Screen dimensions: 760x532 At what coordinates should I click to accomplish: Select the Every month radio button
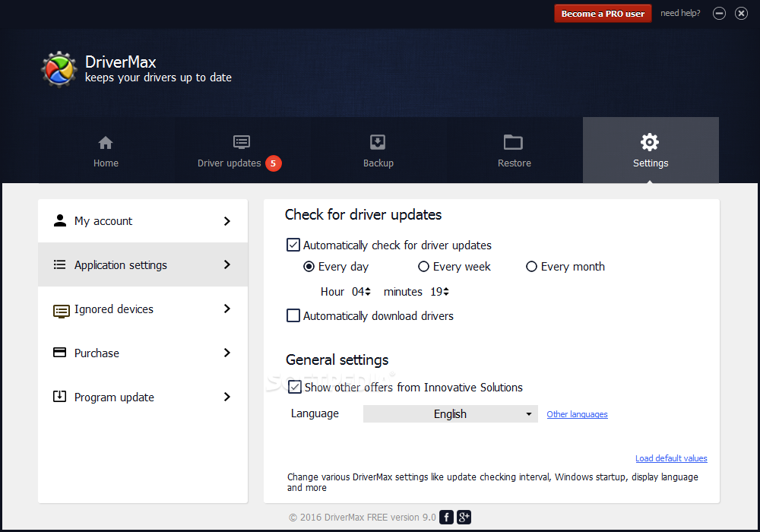532,267
